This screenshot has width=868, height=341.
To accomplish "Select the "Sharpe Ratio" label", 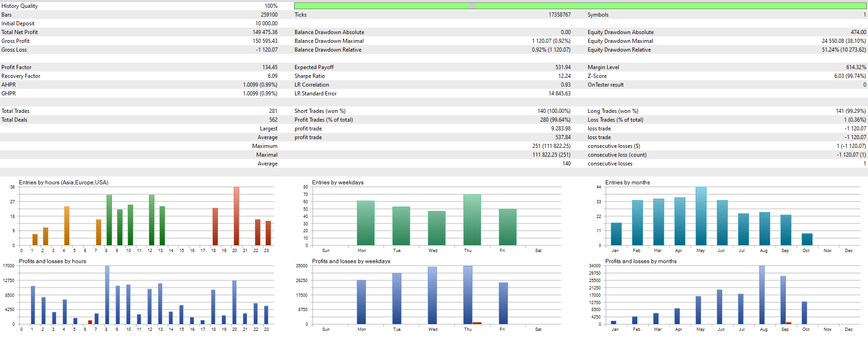I will [x=310, y=76].
